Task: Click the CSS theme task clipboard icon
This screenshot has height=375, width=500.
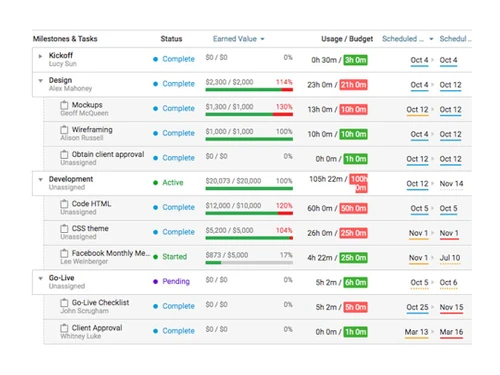Action: click(64, 228)
